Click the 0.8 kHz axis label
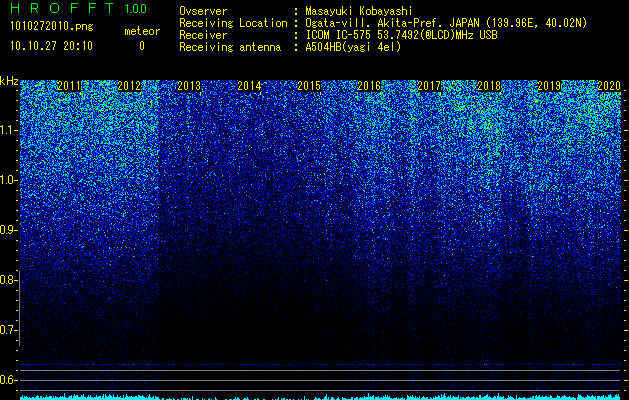629x400 pixels. pos(8,280)
